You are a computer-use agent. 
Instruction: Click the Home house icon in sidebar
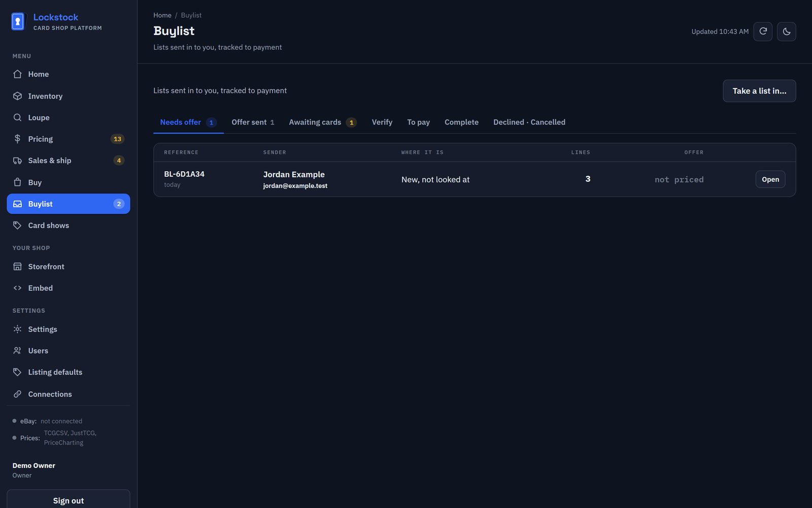pyautogui.click(x=17, y=74)
